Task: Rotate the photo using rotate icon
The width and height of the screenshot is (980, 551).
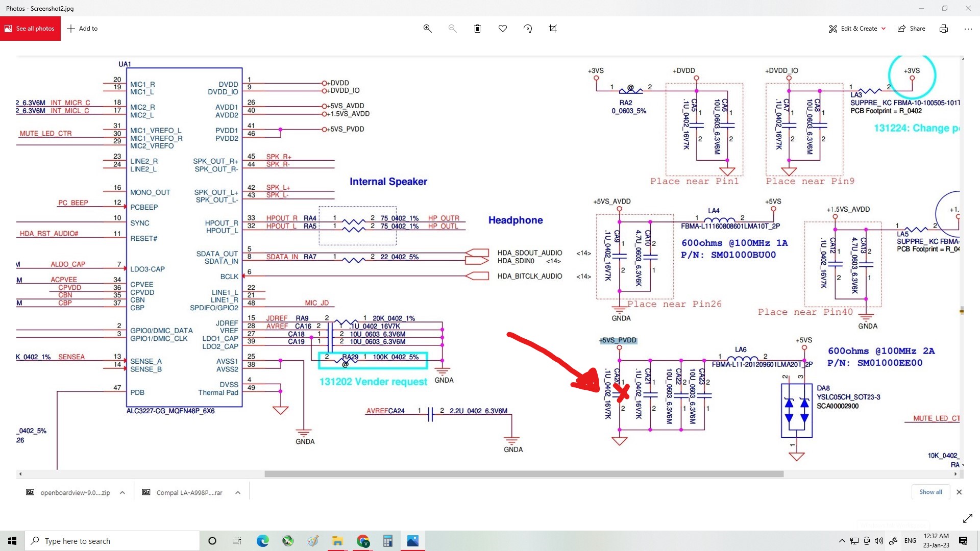Action: 528,29
